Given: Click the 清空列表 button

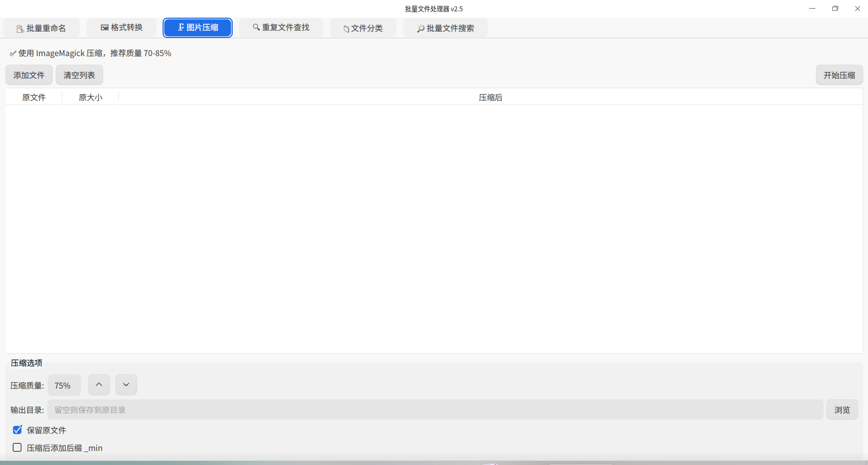Looking at the screenshot, I should pos(79,75).
